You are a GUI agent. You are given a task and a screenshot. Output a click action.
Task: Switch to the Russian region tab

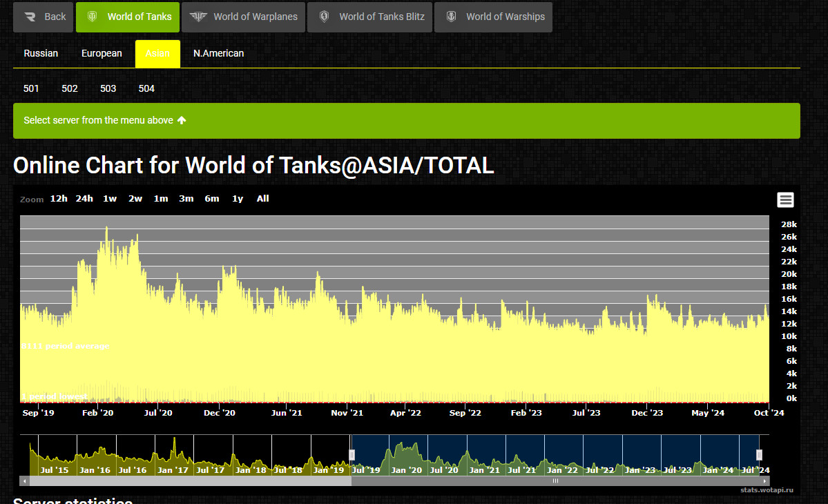tap(41, 53)
